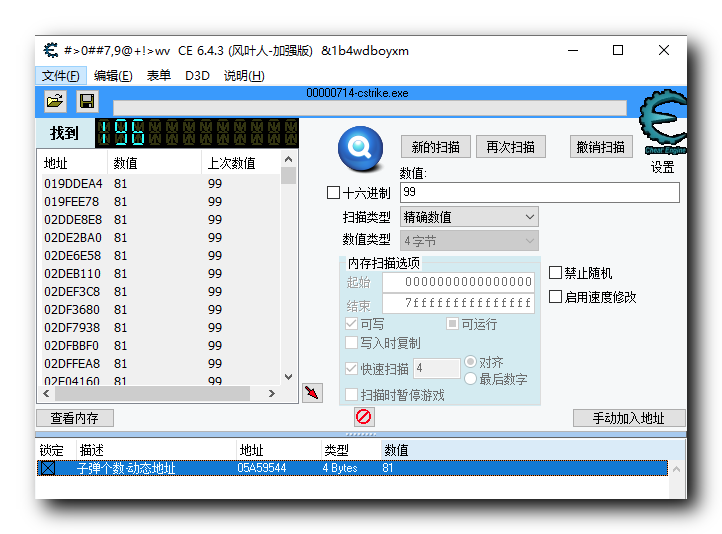Click the 撤销扫描 undo scan button
Screen dimensions: 722x534
601,147
